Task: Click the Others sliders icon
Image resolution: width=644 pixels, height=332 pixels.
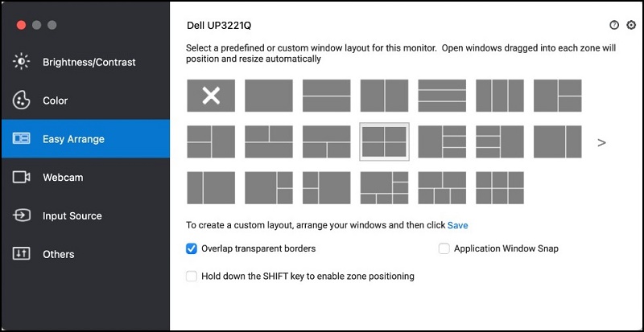Action: pos(21,254)
